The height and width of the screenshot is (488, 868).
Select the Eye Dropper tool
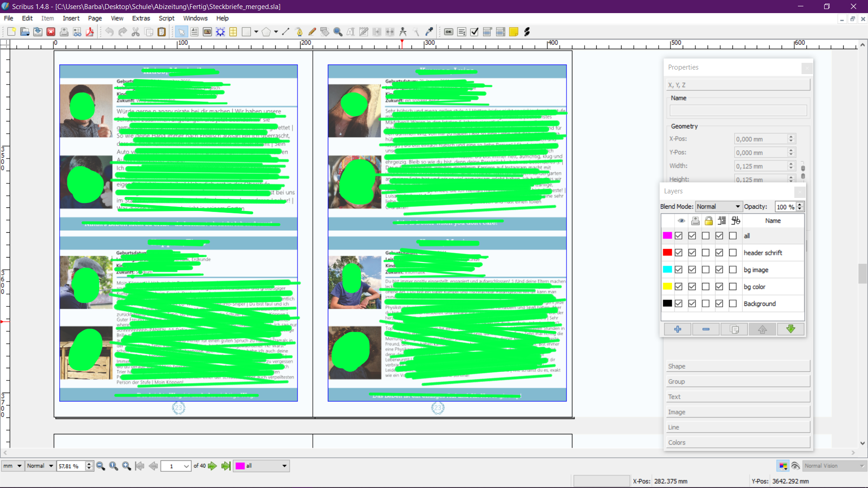429,32
